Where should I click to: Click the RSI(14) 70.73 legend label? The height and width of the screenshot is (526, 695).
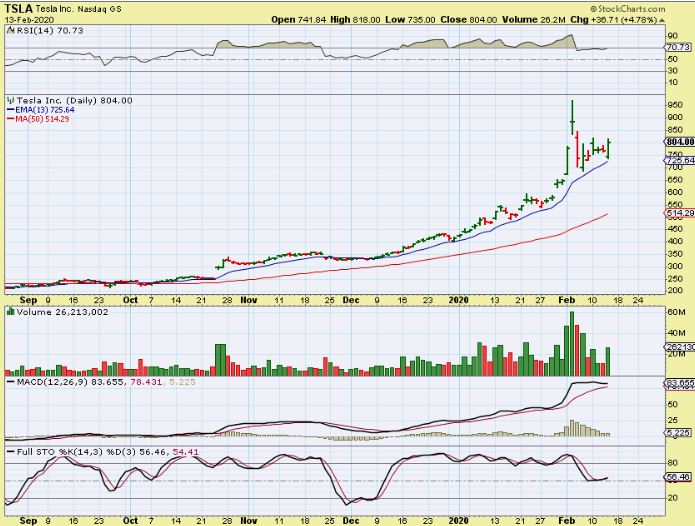point(50,31)
